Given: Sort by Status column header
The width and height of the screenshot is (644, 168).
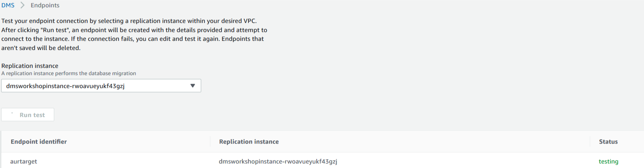Looking at the screenshot, I should (x=608, y=142).
